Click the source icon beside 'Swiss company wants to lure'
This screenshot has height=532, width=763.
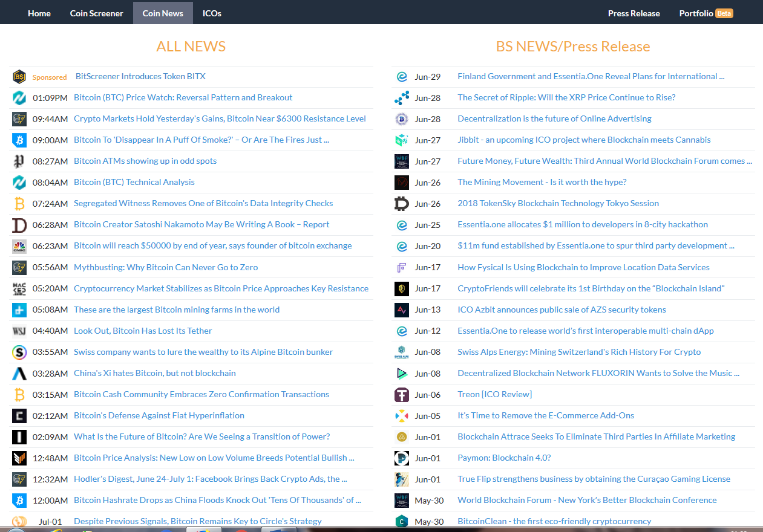(19, 352)
